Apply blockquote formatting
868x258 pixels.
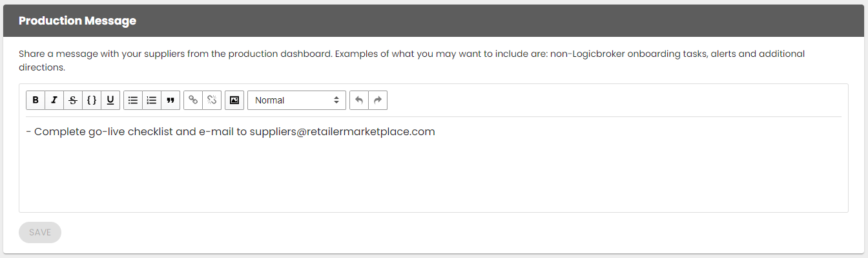tap(170, 100)
